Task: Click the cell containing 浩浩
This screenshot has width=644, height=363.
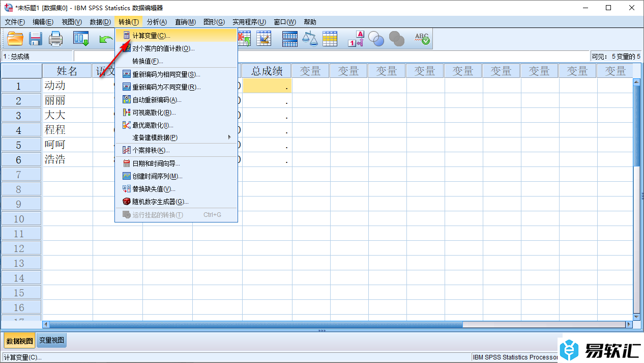Action: pos(68,159)
